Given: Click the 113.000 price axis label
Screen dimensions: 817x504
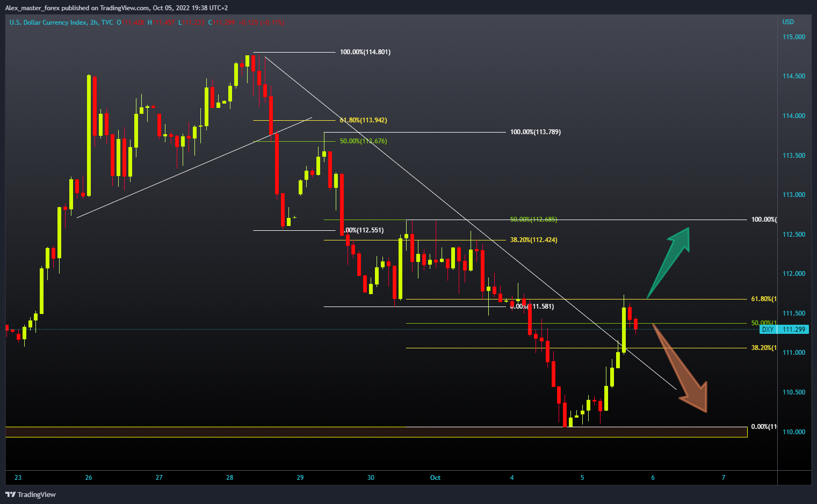Looking at the screenshot, I should click(x=794, y=195).
